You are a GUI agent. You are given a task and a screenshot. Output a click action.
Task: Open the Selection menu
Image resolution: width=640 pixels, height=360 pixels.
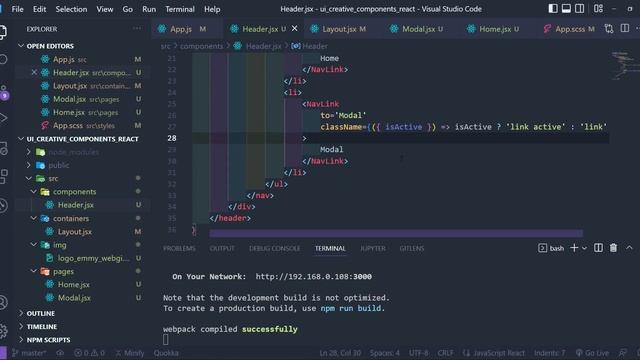[x=71, y=9]
